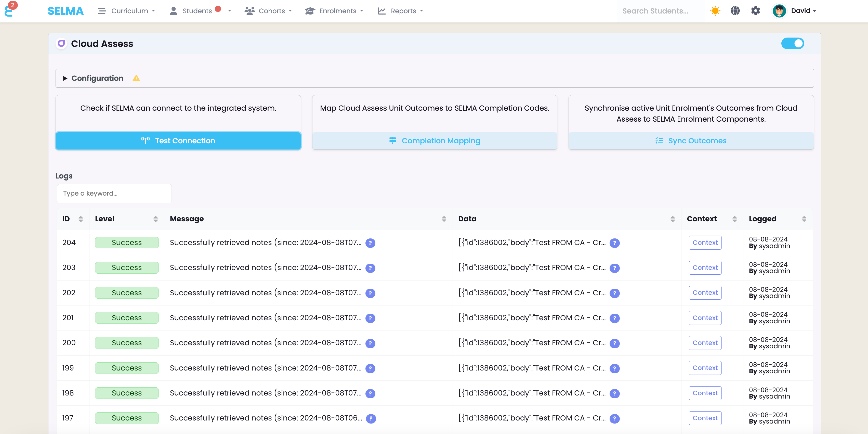Click message help icon for log 201

coord(370,318)
